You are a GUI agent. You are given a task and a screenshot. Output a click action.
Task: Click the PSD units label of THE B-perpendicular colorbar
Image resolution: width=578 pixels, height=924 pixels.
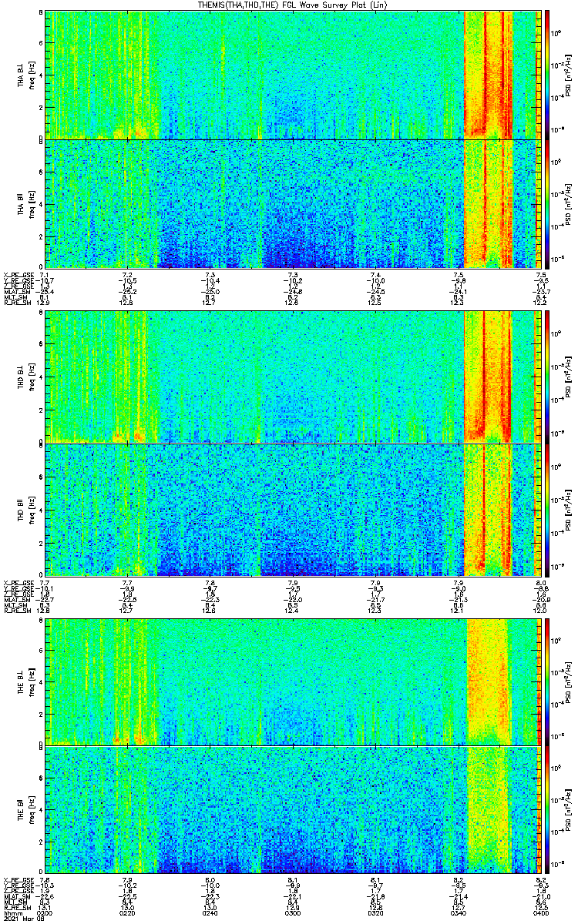570,681
